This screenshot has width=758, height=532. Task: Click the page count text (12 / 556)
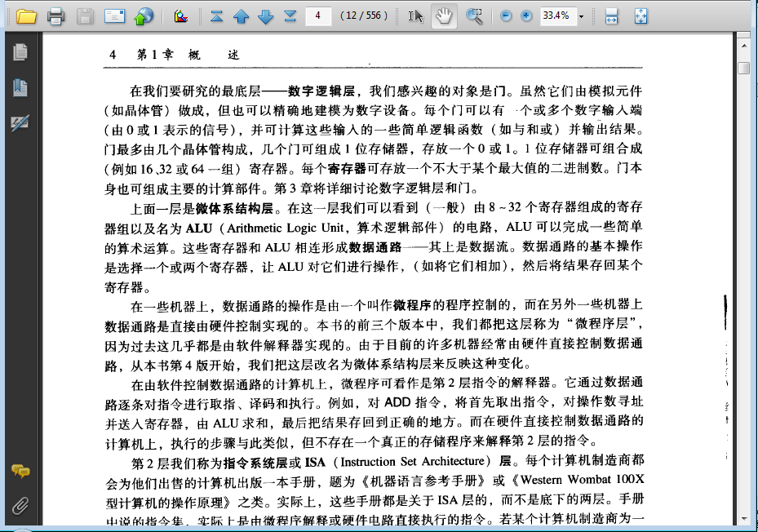point(364,16)
